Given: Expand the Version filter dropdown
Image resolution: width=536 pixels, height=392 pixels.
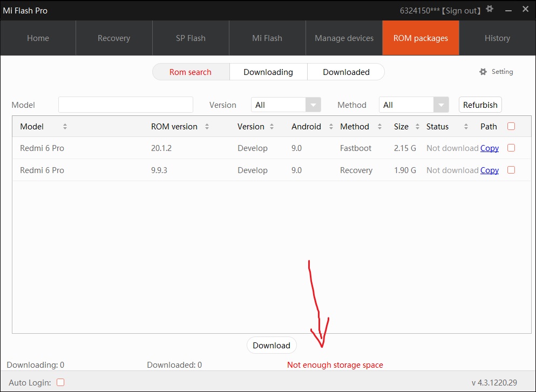Looking at the screenshot, I should click(x=313, y=105).
